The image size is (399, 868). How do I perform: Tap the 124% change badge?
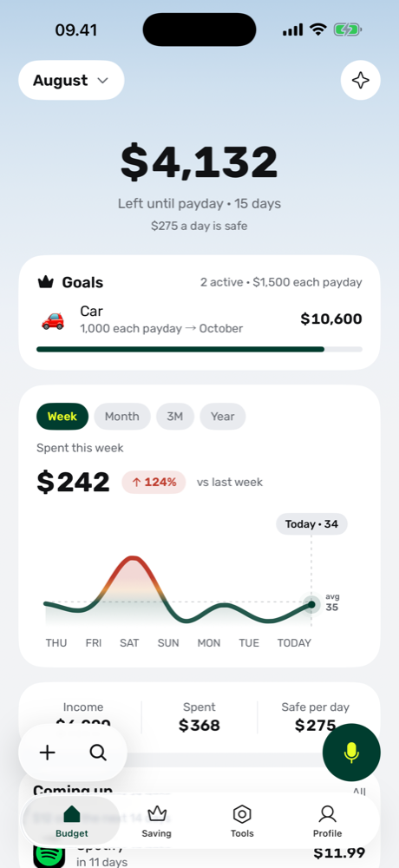(x=154, y=482)
